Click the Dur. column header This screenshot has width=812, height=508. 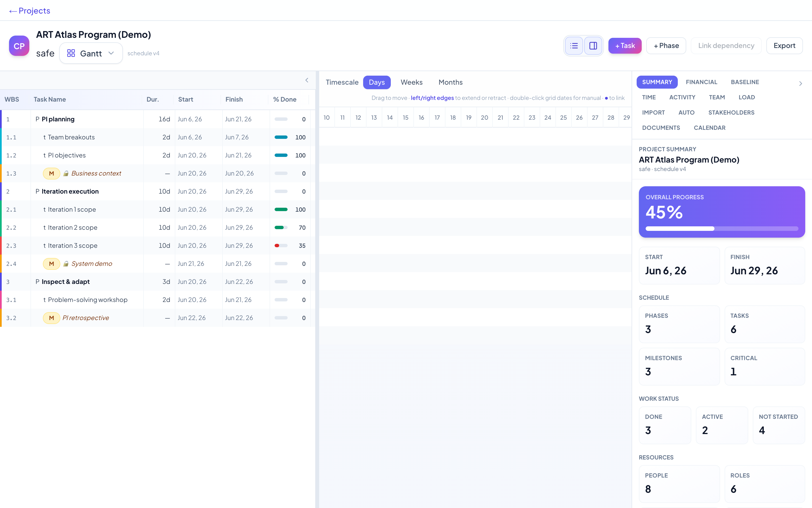point(153,99)
